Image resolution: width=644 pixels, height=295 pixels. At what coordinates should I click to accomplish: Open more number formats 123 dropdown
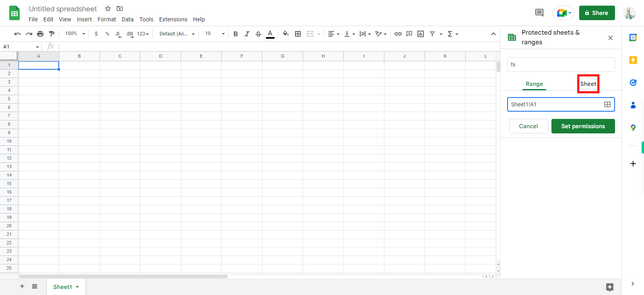[x=143, y=34]
